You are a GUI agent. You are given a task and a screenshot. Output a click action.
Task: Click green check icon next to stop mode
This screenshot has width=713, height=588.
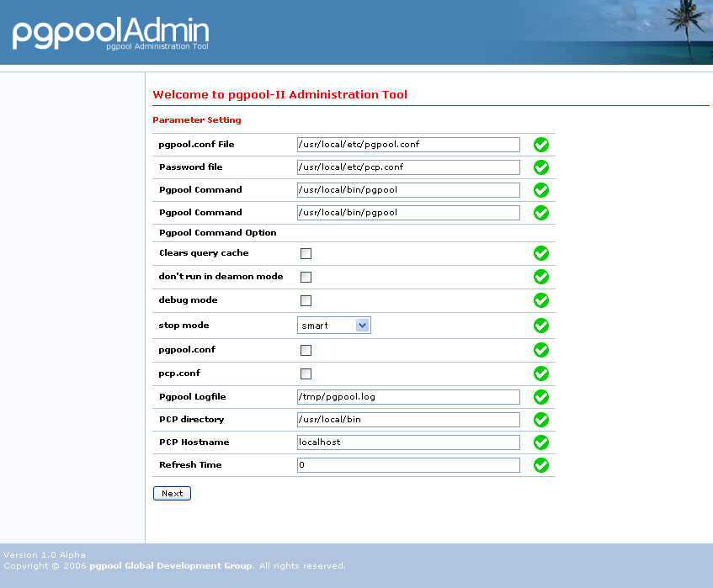[x=541, y=326]
